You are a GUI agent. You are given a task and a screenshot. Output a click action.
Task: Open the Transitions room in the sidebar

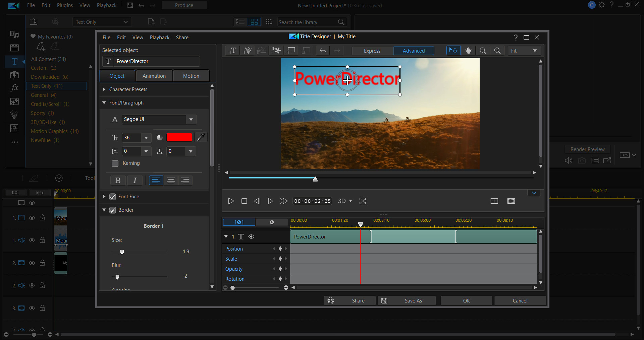coord(14,75)
